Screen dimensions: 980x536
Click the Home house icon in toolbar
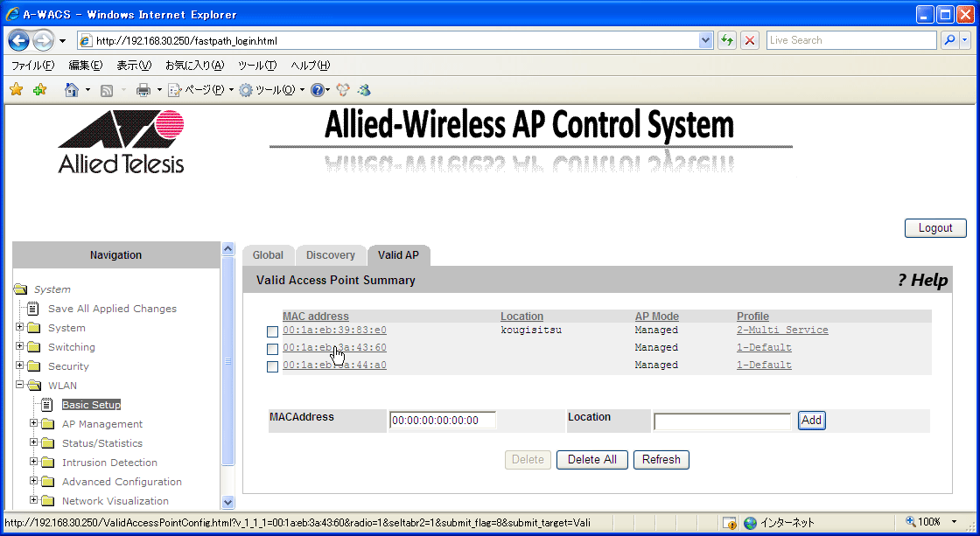[x=72, y=90]
